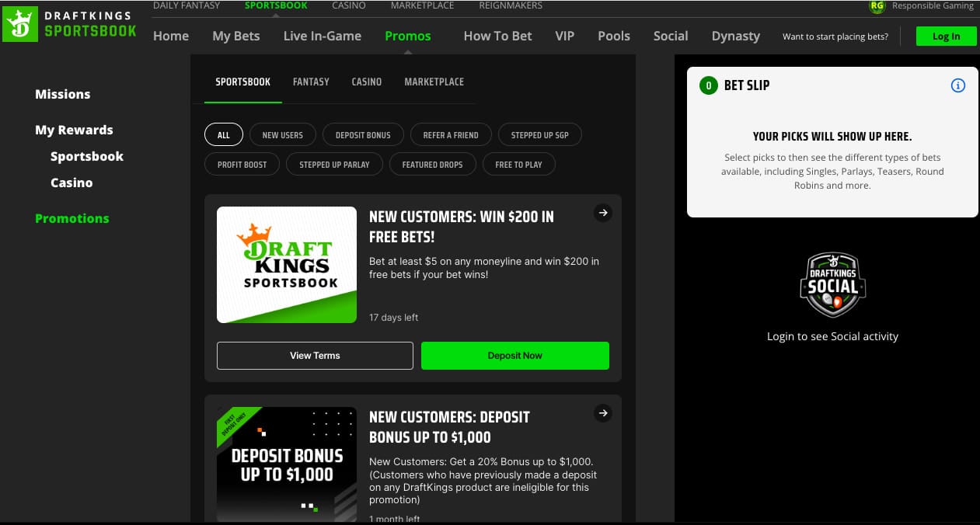This screenshot has height=525, width=980.
Task: Open My Bets in navigation
Action: 236,36
